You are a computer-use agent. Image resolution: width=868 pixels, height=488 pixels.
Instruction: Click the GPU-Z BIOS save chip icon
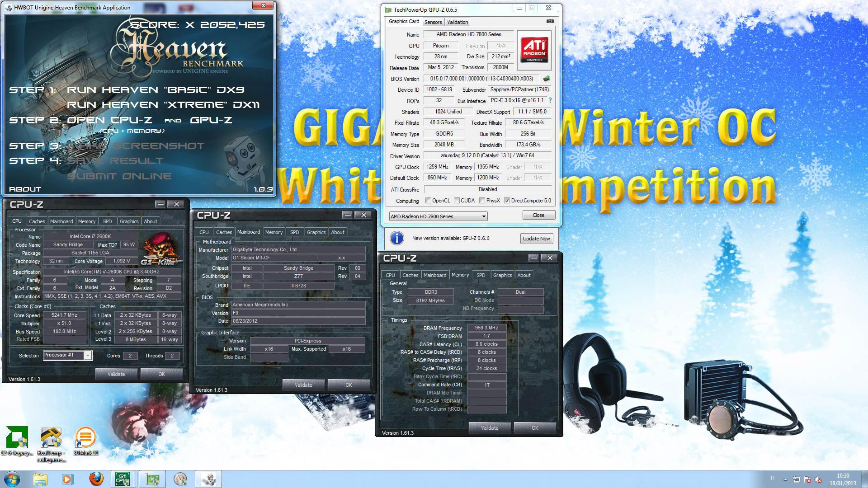coord(547,79)
